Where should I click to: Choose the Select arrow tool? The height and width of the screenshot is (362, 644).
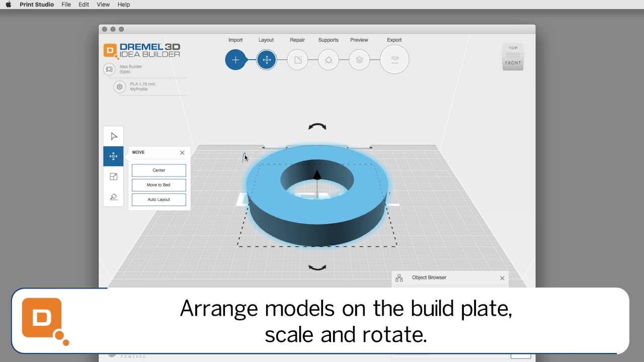point(114,136)
